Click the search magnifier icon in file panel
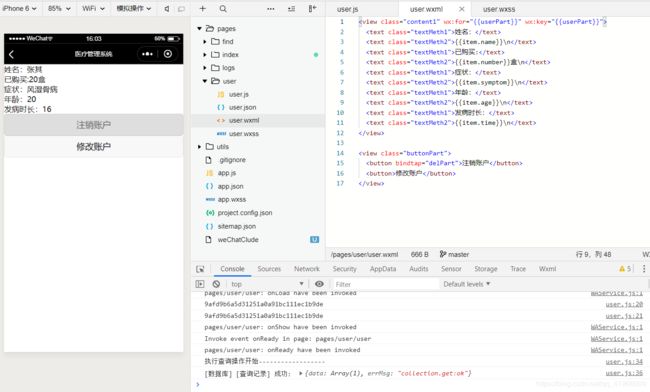 click(223, 9)
